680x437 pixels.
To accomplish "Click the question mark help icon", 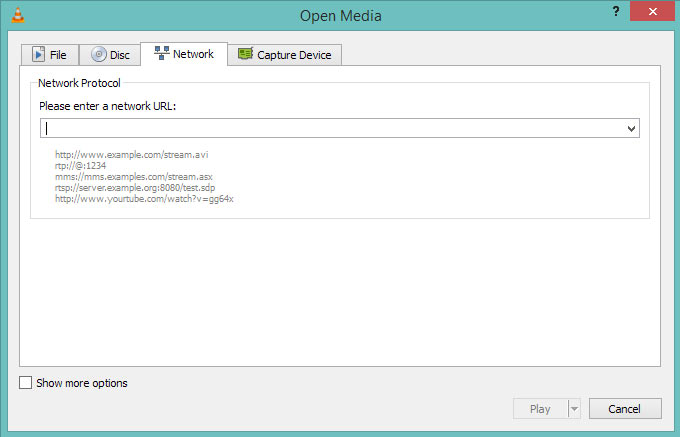I will coord(615,11).
